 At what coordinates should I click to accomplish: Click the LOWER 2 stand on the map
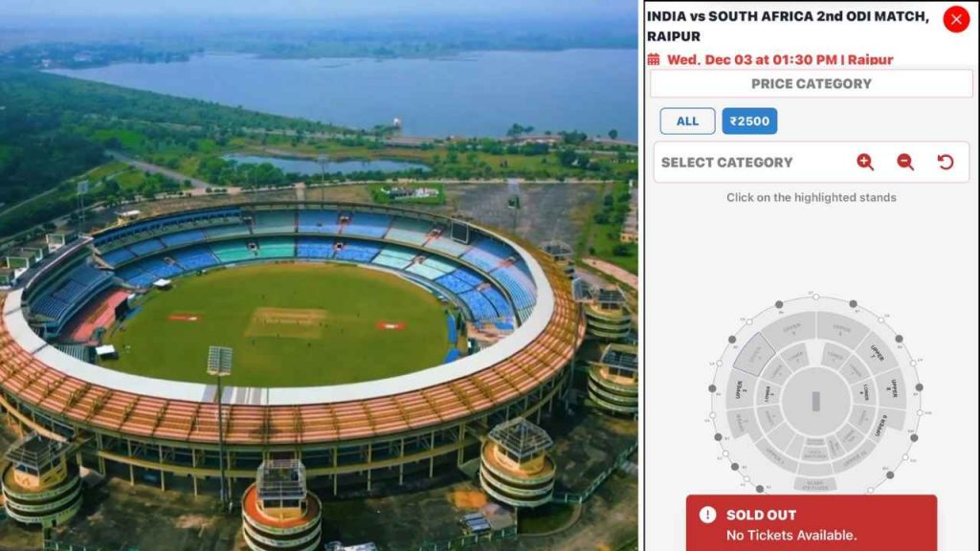click(768, 395)
